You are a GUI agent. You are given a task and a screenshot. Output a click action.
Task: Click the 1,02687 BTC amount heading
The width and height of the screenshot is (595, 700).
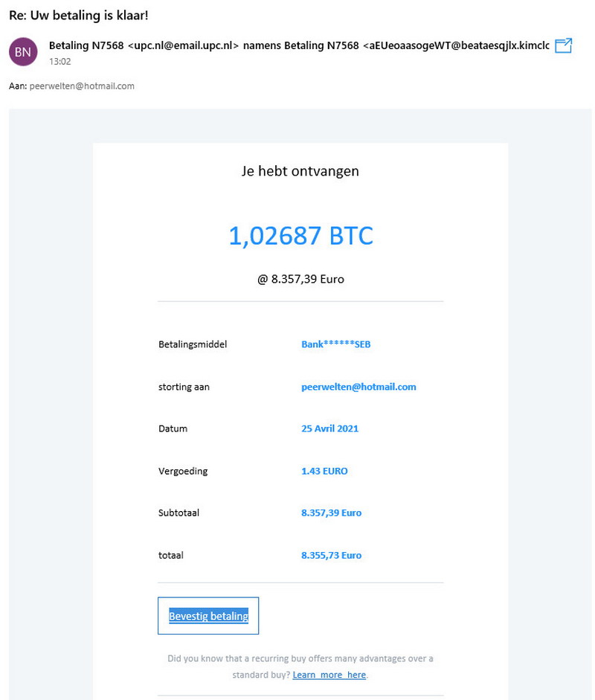pos(301,236)
